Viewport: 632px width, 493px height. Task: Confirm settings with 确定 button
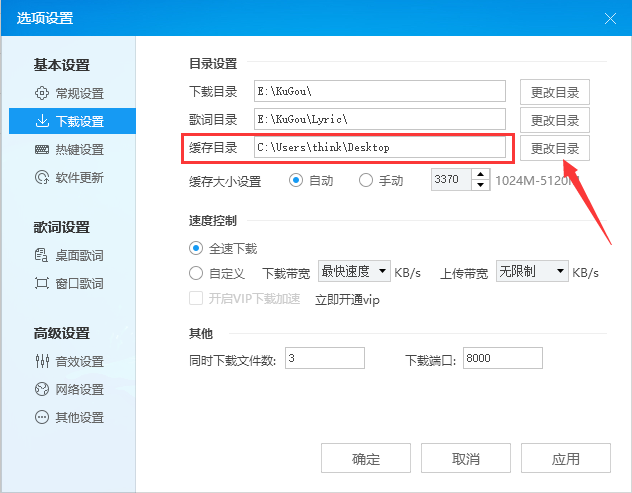366,458
